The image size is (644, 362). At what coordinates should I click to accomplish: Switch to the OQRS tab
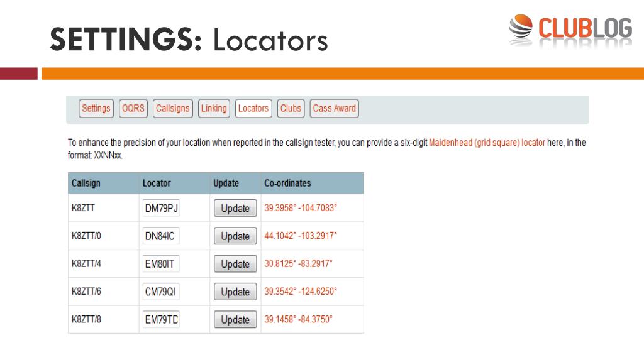click(x=133, y=108)
